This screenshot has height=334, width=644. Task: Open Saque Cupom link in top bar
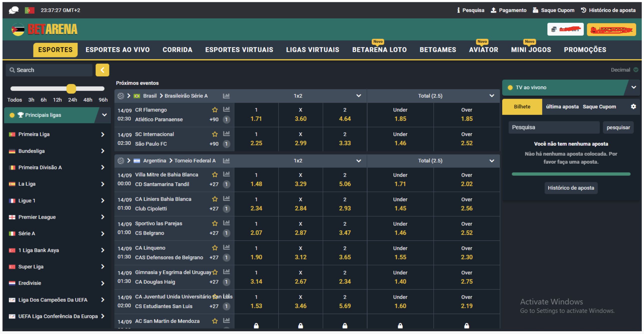[x=553, y=10]
